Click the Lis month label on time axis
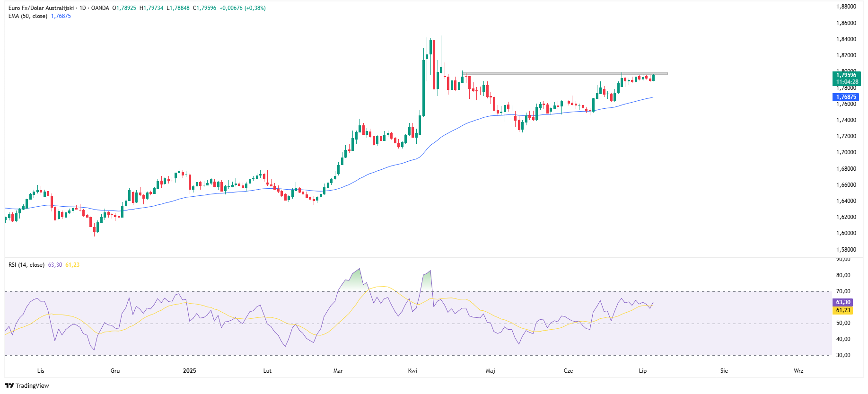Viewport: 868px width, 394px height. coord(41,371)
